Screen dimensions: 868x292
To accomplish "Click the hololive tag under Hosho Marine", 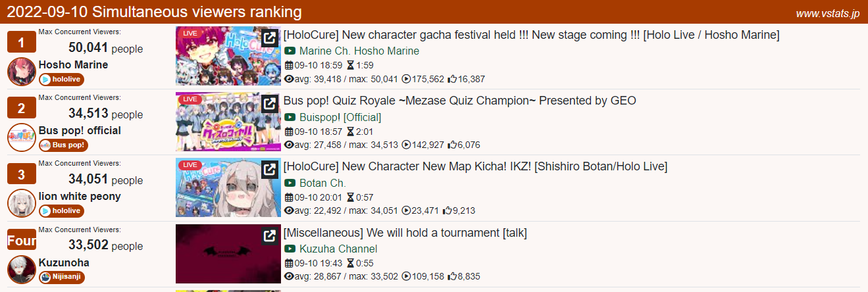I will [61, 80].
